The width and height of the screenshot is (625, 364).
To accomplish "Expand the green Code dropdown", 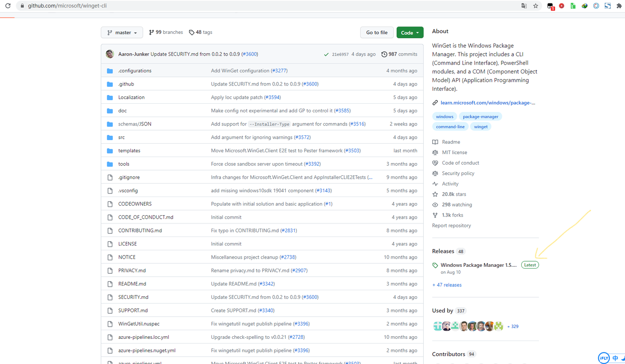I will click(x=410, y=33).
